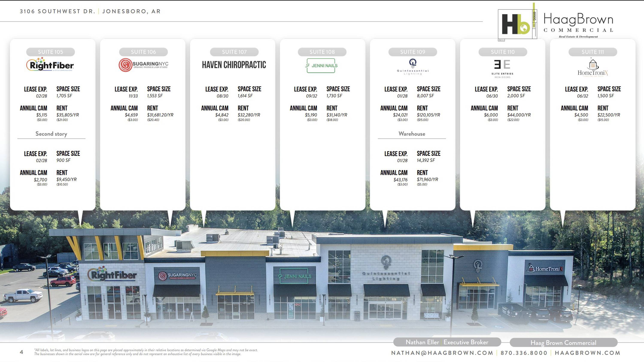
Task: Click the HomeTroniX house logo
Action: (592, 64)
